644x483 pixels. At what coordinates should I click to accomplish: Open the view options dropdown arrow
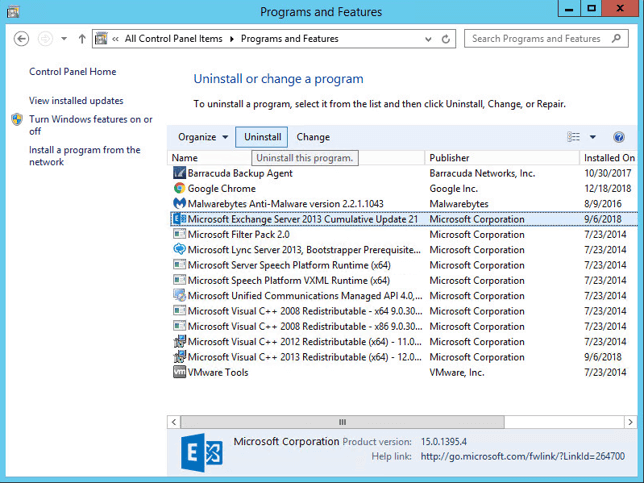tap(593, 137)
